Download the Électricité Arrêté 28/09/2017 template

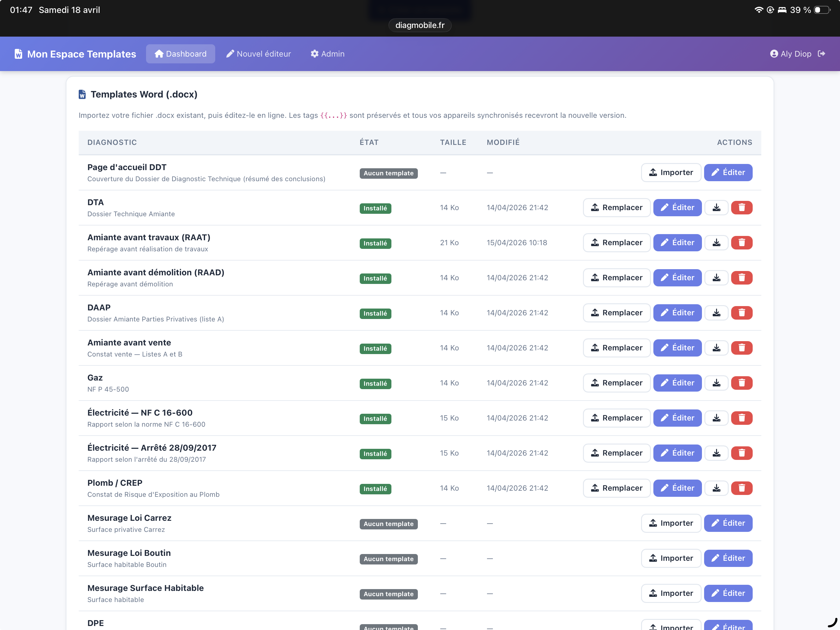pyautogui.click(x=716, y=453)
